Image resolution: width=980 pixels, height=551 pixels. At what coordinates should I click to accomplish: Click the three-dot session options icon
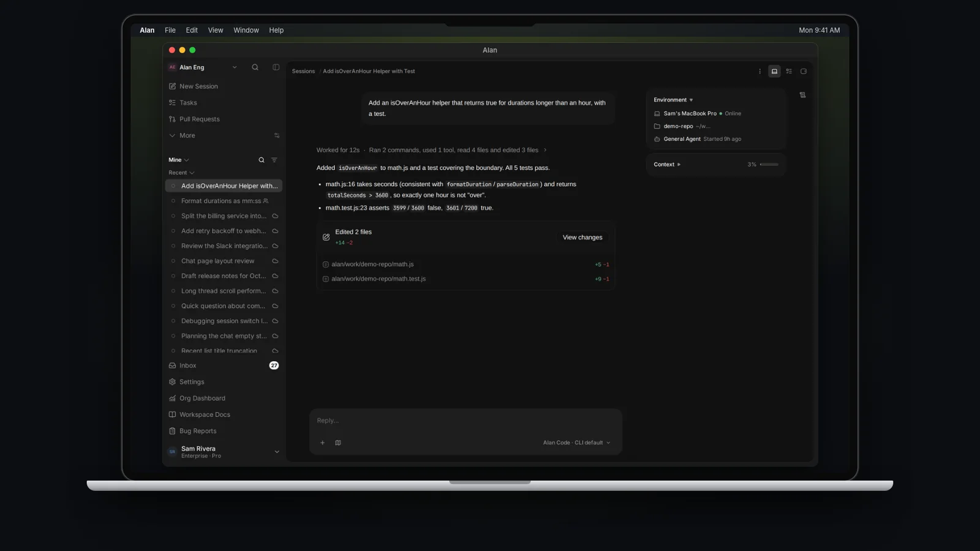[x=760, y=72]
